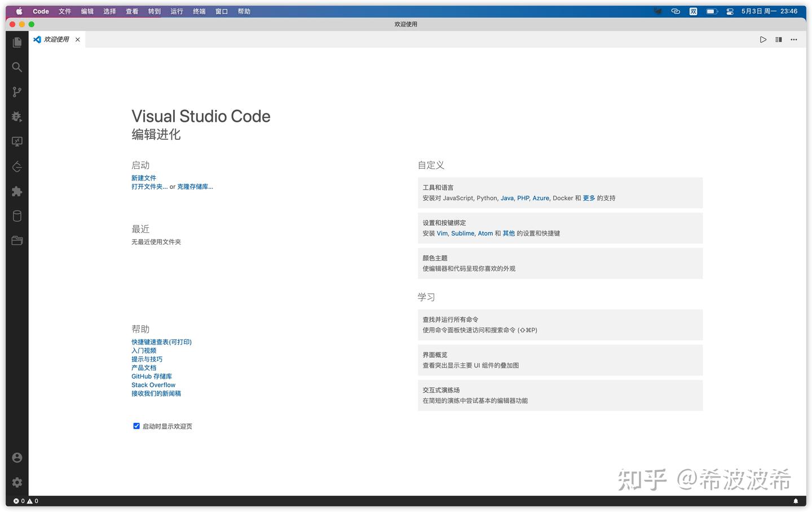The image size is (812, 512).
Task: Click the 新建文件 link
Action: 144,178
